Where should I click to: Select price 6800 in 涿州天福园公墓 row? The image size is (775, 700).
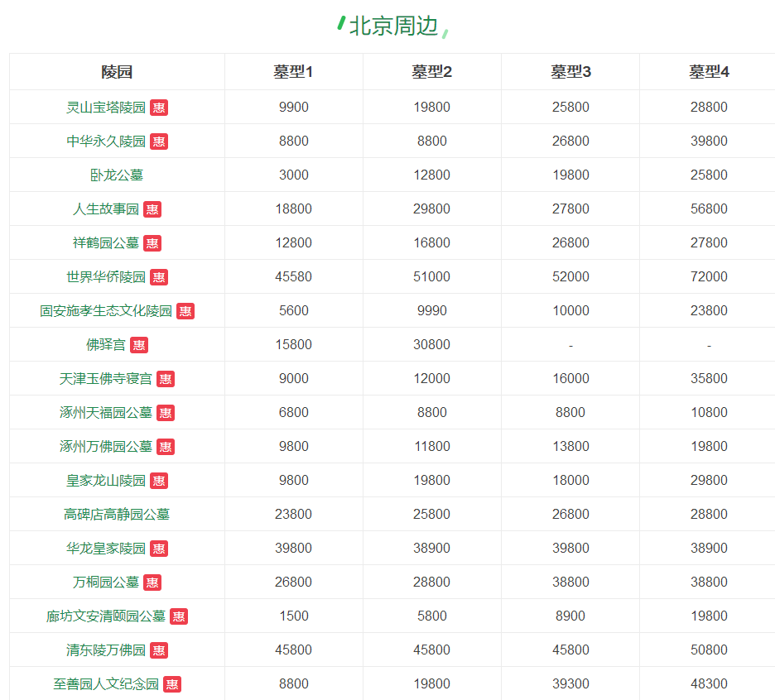pos(294,413)
